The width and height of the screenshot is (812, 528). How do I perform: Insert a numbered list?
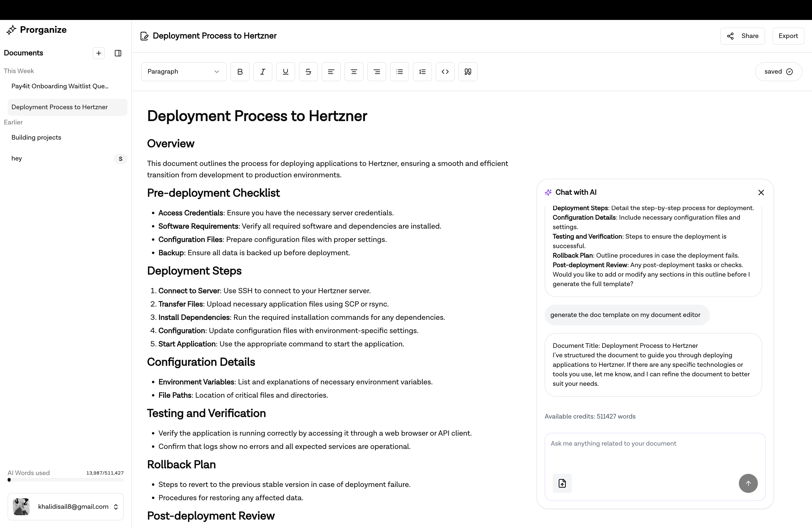point(422,72)
